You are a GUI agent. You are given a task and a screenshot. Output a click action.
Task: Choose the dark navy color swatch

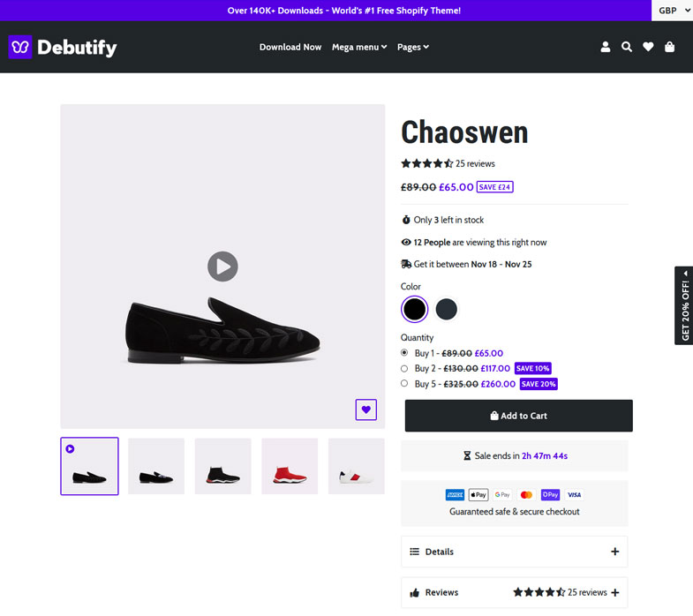point(447,309)
